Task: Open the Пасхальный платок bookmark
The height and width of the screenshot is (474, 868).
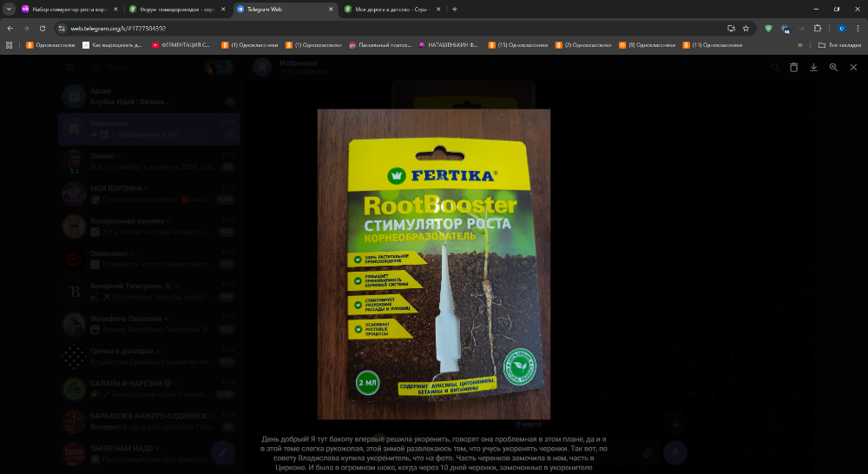Action: pos(379,44)
